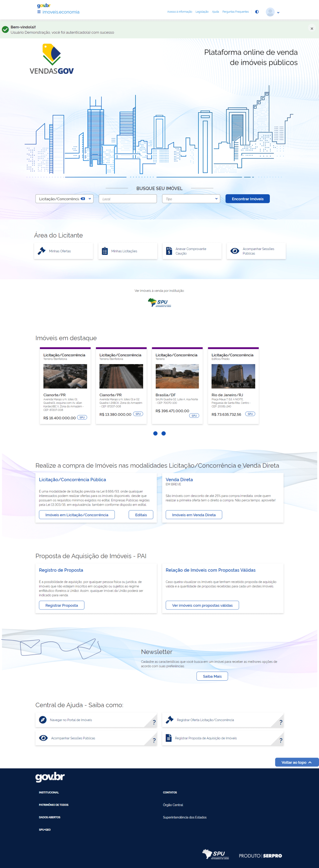The image size is (319, 868).
Task: Open the Rio de Janeiro/RJ property thumbnail
Action: [x=233, y=376]
